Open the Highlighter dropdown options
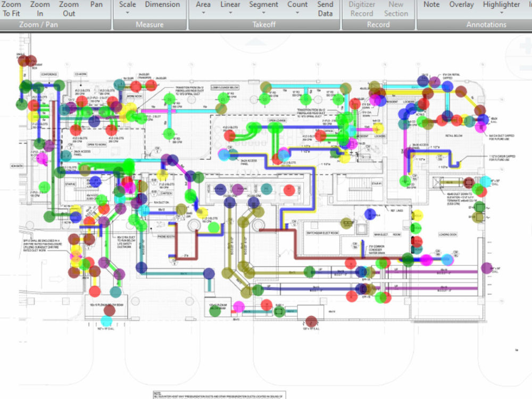The width and height of the screenshot is (532, 399). tap(501, 12)
